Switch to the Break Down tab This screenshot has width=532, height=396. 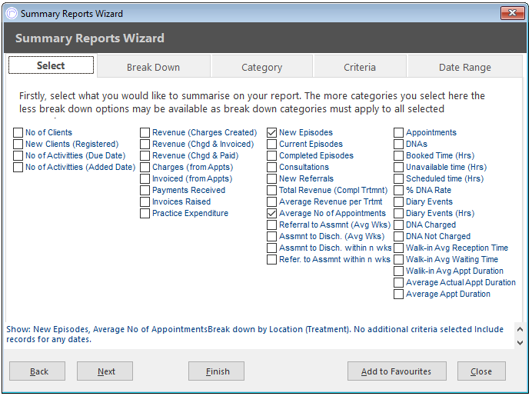point(153,67)
